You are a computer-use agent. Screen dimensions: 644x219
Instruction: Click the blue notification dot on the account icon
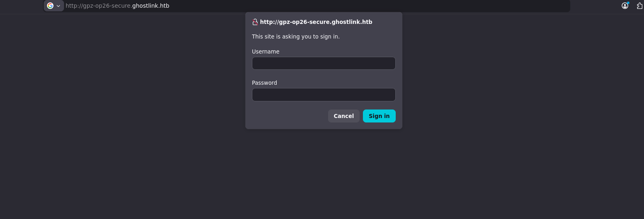(628, 3)
